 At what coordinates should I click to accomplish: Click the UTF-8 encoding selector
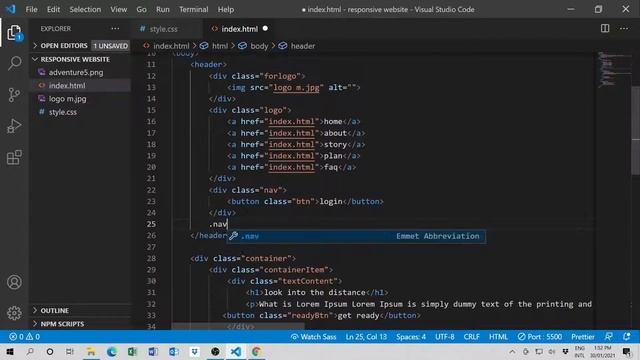click(444, 337)
